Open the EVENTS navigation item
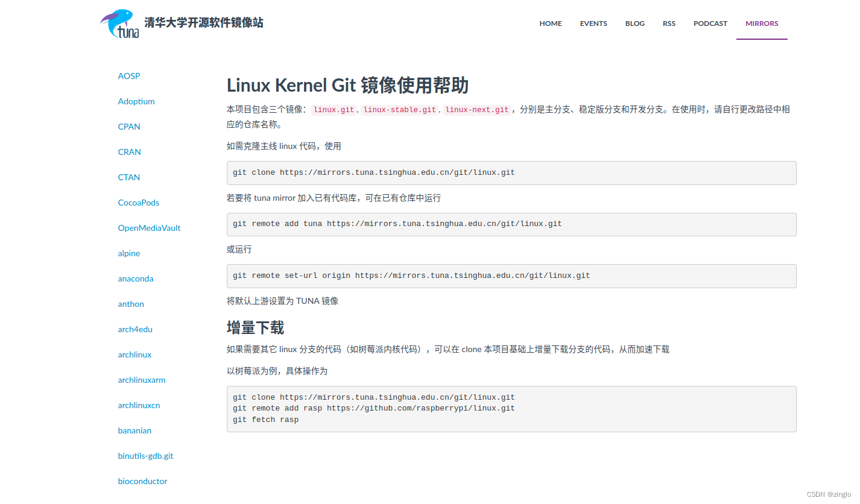Screen dimensions: 860x504 pos(593,23)
